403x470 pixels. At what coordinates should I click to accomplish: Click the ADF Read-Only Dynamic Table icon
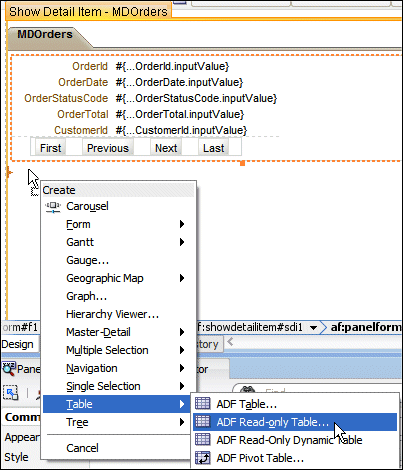(202, 440)
